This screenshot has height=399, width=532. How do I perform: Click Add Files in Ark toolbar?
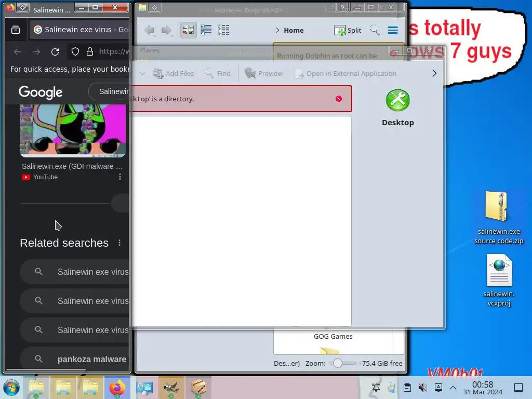click(174, 73)
